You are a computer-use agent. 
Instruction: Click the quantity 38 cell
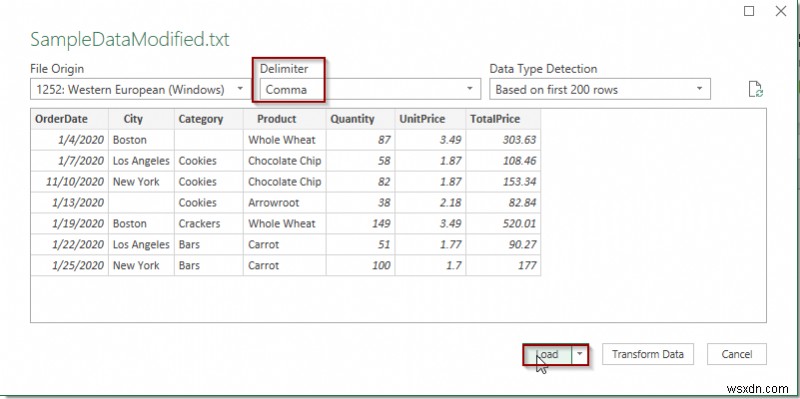pyautogui.click(x=360, y=203)
